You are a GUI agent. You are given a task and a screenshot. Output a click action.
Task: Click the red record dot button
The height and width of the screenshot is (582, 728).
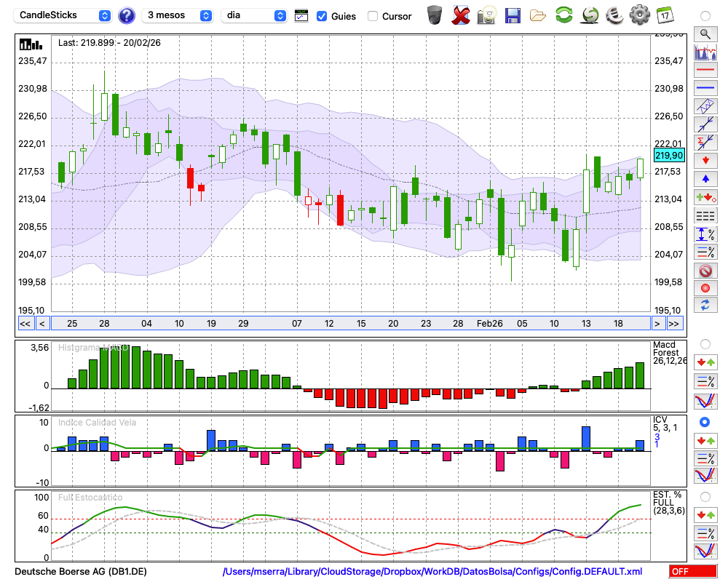[705, 288]
